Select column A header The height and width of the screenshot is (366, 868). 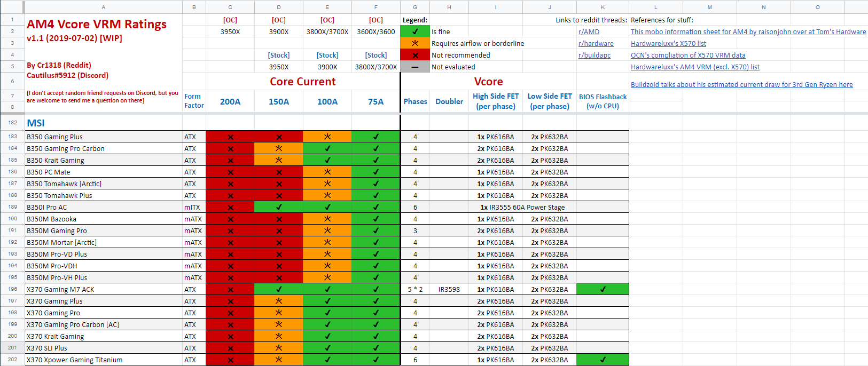[x=104, y=7]
